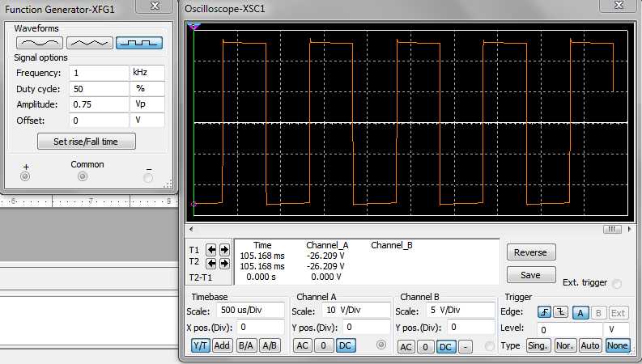The width and height of the screenshot is (642, 364).
Task: Set trigger type to None
Action: click(x=617, y=345)
